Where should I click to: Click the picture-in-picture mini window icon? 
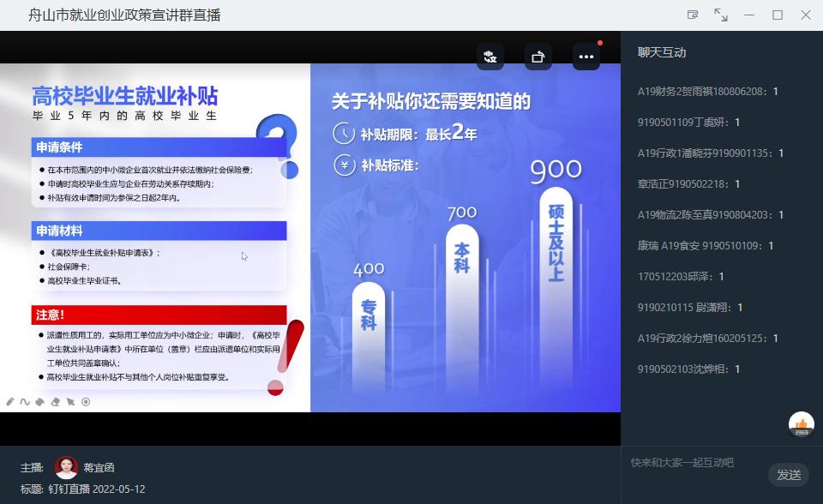(x=693, y=15)
